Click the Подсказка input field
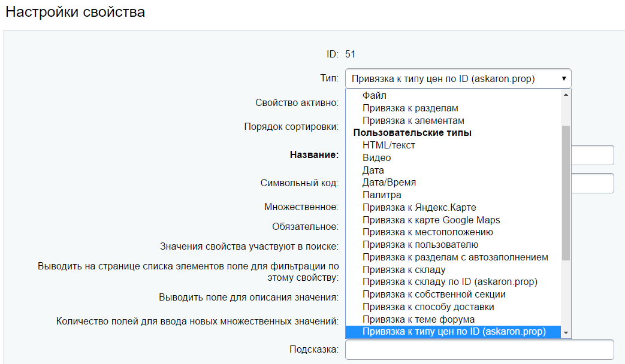Screen dimensions: 625x364 (479, 350)
